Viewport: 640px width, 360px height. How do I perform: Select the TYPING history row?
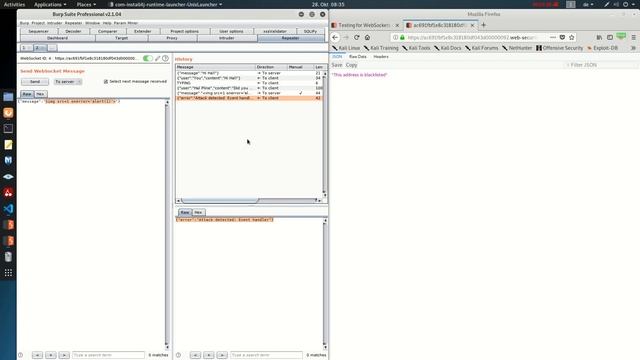249,83
